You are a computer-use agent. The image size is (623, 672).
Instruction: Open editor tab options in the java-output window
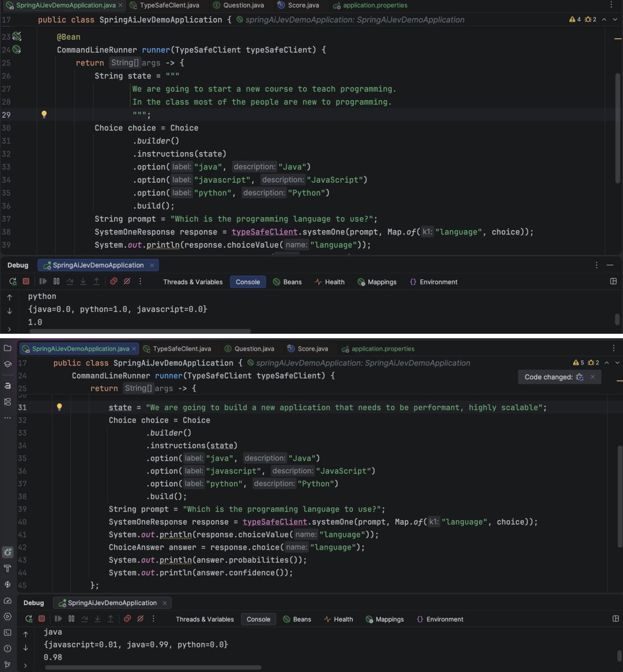(614, 348)
